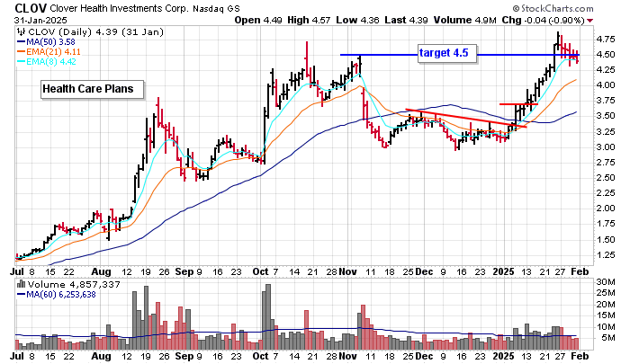This screenshot has width=630, height=364.
Task: Click the 4.50 price axis label
Action: pos(606,55)
